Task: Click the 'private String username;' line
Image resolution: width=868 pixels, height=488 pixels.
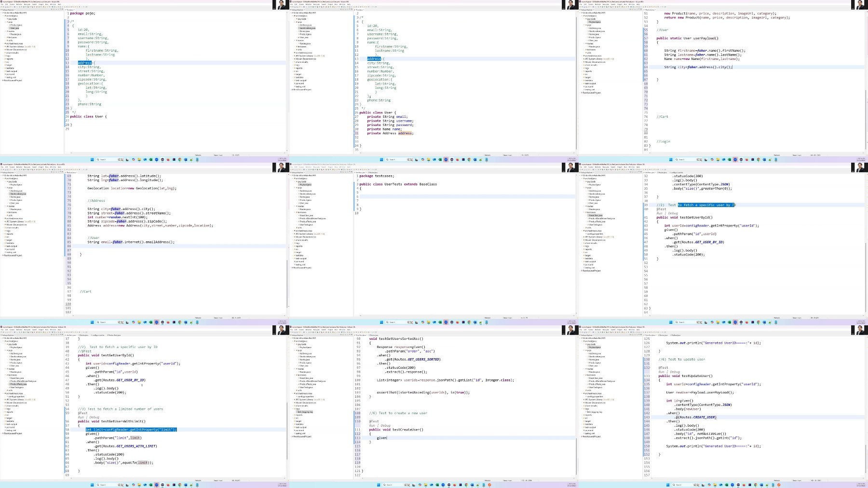Action: point(390,121)
